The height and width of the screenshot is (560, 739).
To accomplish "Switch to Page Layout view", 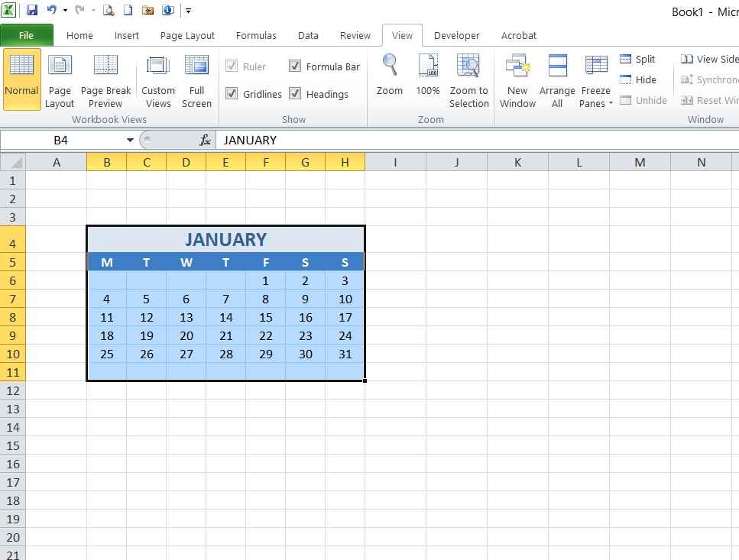I will click(60, 79).
